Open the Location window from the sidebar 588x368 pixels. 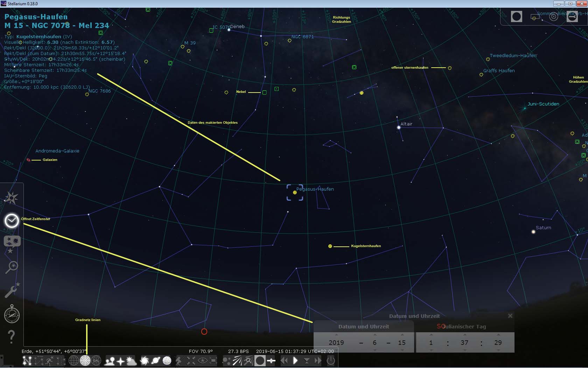(x=12, y=198)
